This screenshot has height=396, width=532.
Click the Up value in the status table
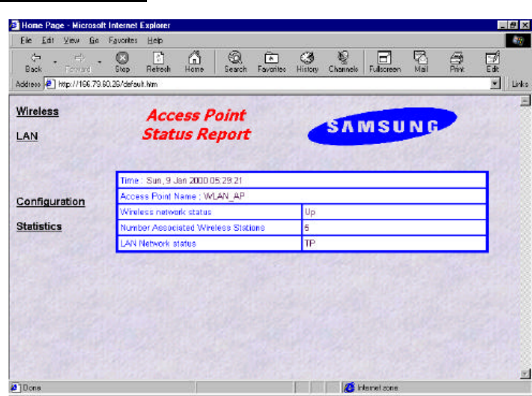pos(310,212)
